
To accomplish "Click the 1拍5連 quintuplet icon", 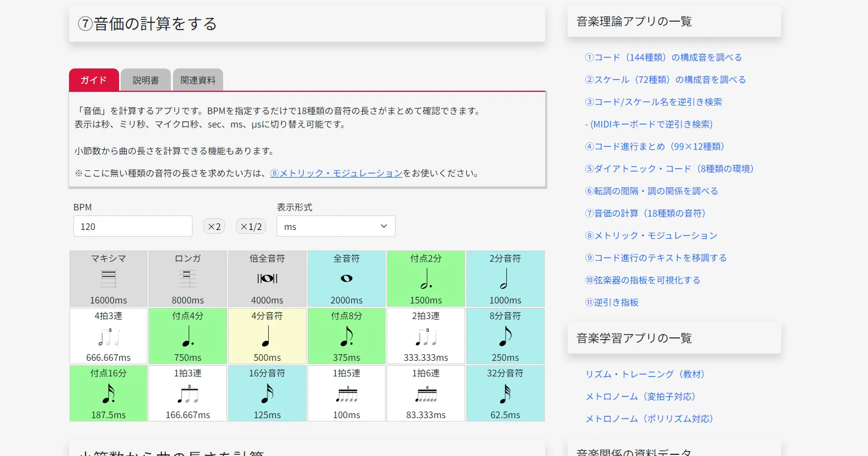I will (347, 394).
